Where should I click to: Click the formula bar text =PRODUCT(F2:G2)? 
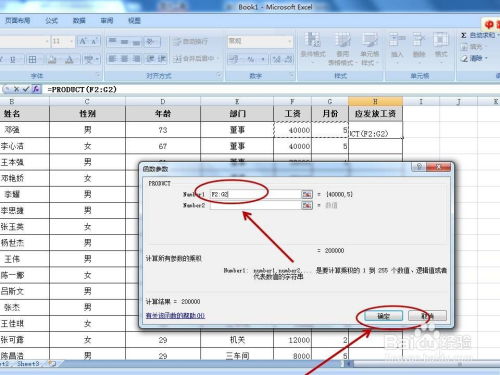click(x=82, y=89)
